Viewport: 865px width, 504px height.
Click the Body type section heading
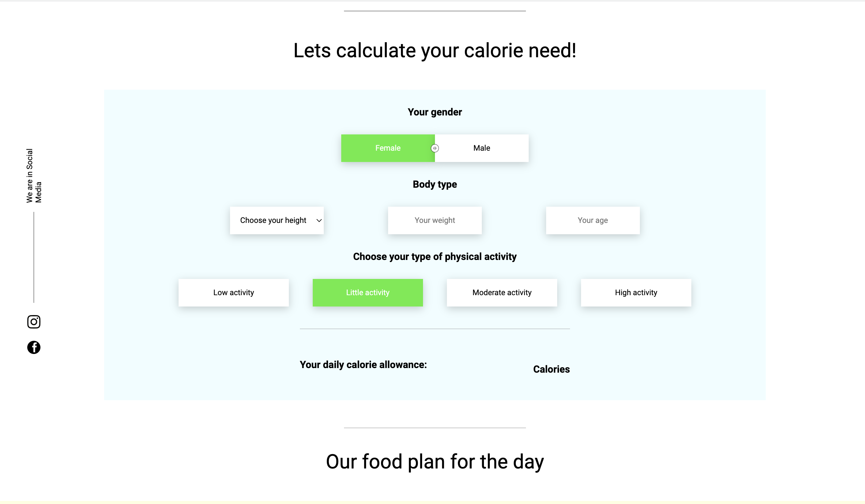435,184
